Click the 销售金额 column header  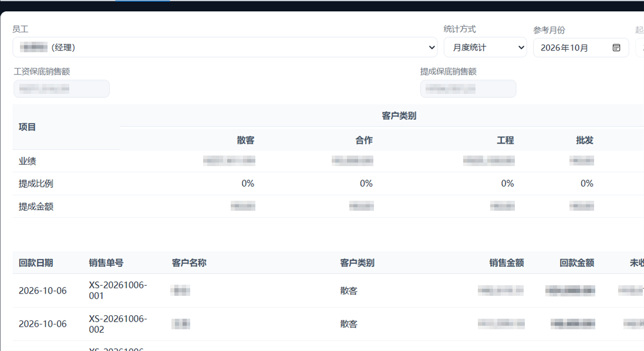tap(507, 263)
